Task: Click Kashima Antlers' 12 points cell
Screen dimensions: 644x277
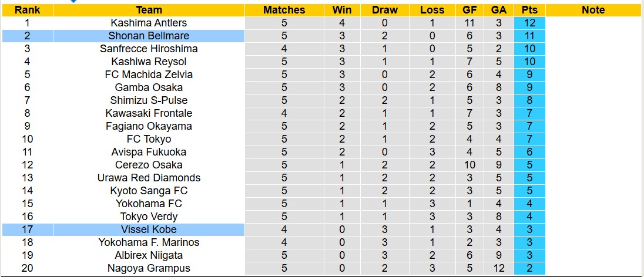Action: click(529, 23)
